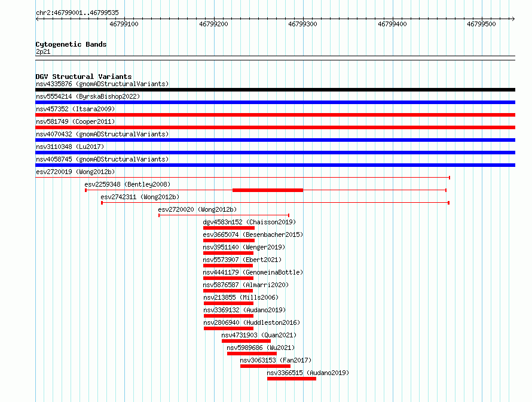Screen dimensions: 532x402
Task: Click the red bar under nsv4731903
Action: (246, 341)
